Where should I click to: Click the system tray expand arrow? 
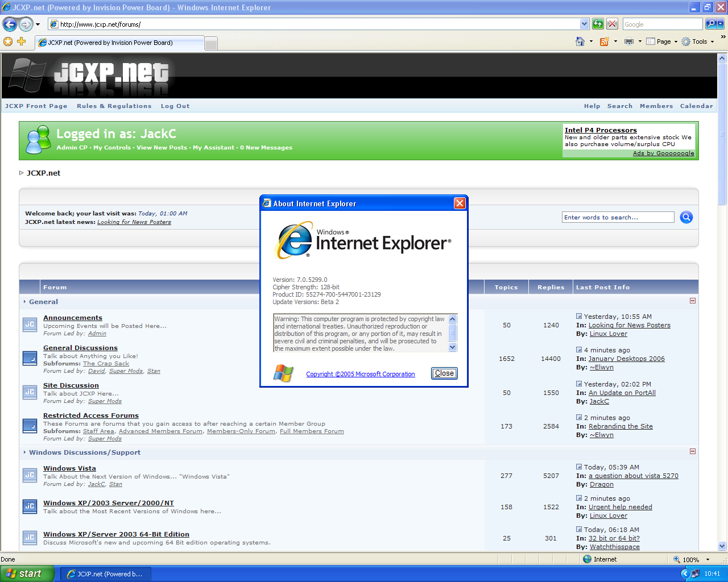click(685, 574)
